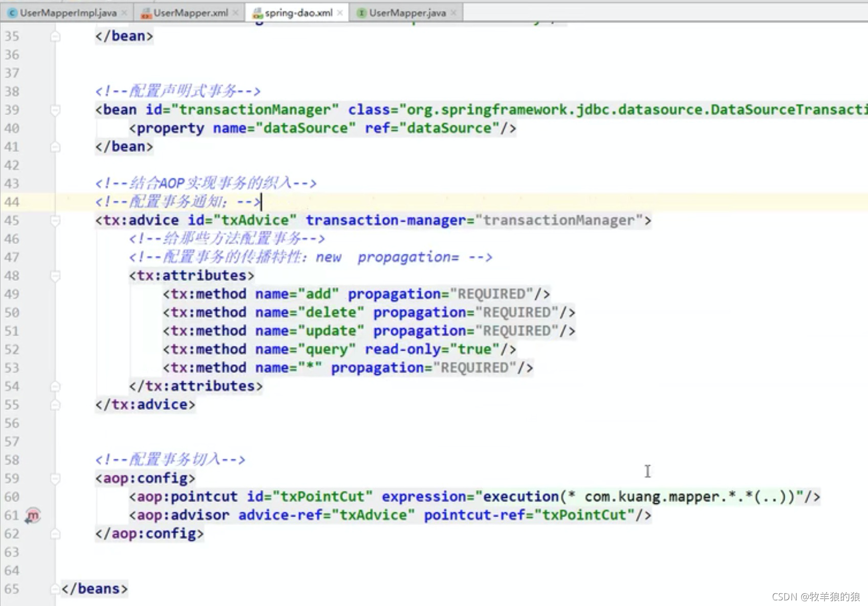Collapse the fold end marker at line 41

point(55,147)
